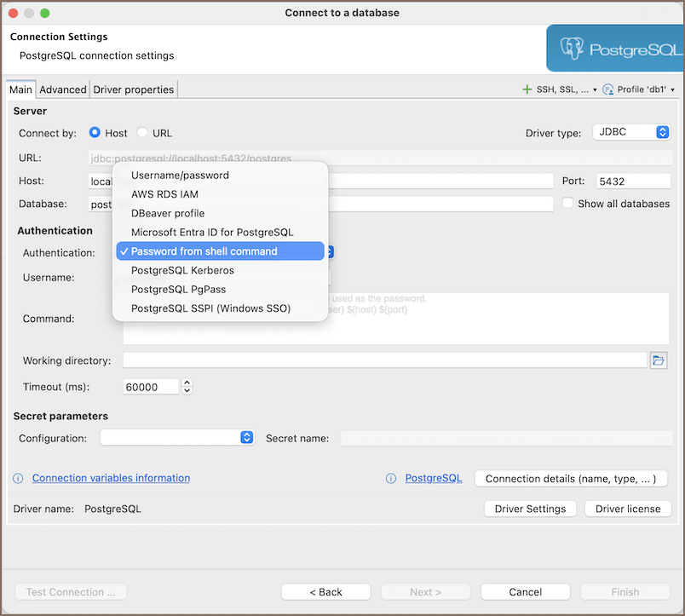685x616 pixels.
Task: Click the Host input field
Action: [x=320, y=181]
